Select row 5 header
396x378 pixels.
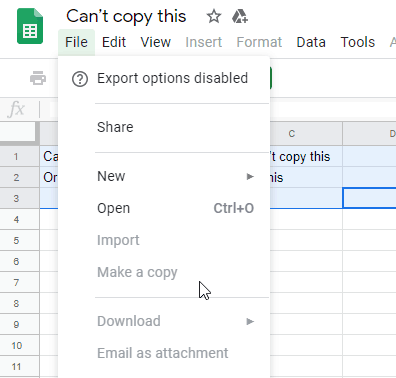click(20, 240)
